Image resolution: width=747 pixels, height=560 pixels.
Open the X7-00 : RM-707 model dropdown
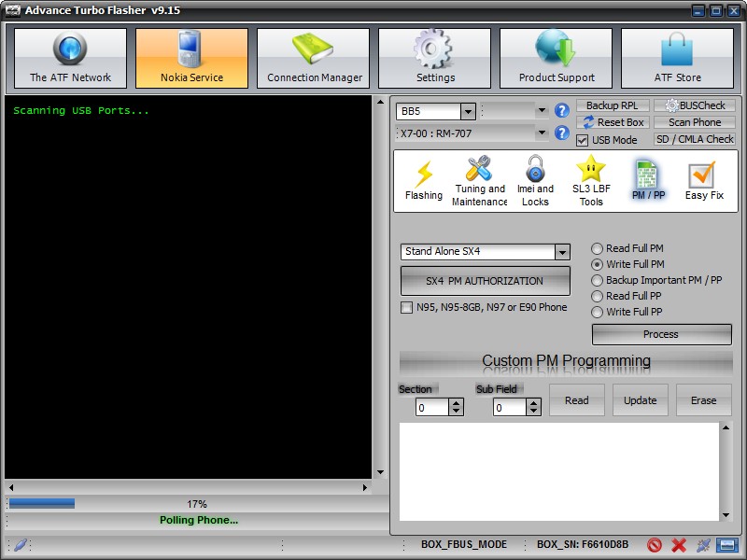click(x=542, y=133)
